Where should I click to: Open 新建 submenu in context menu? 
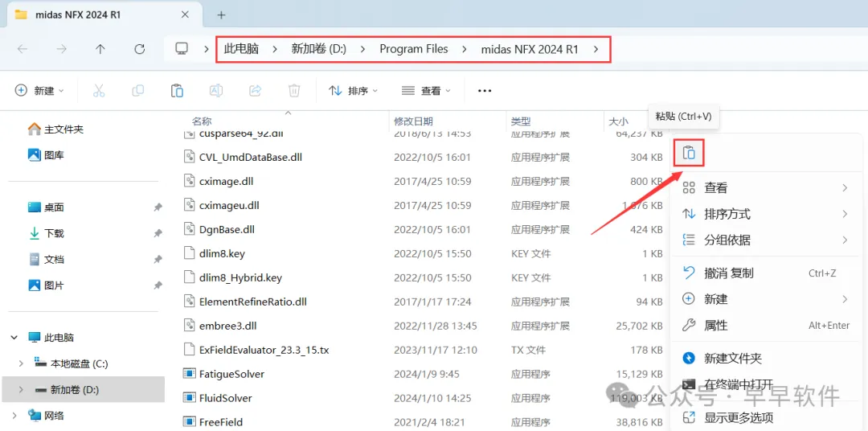766,299
